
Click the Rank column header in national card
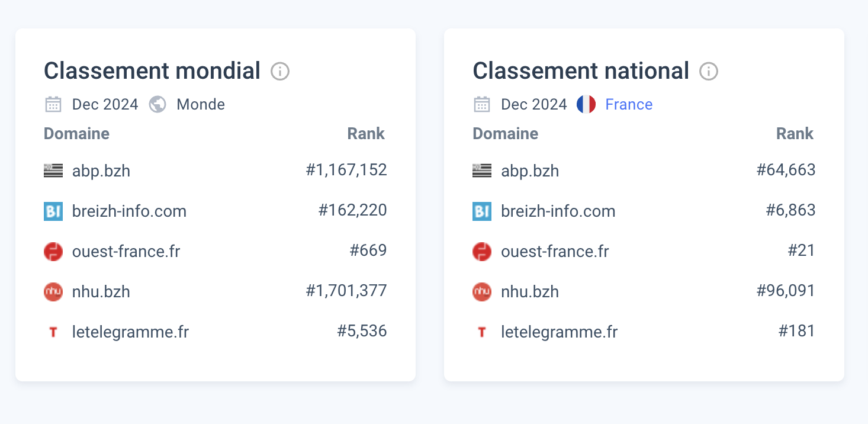coord(795,133)
